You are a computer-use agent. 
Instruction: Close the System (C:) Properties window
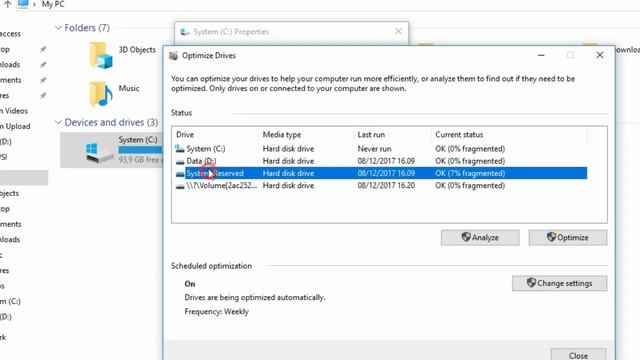pos(398,31)
